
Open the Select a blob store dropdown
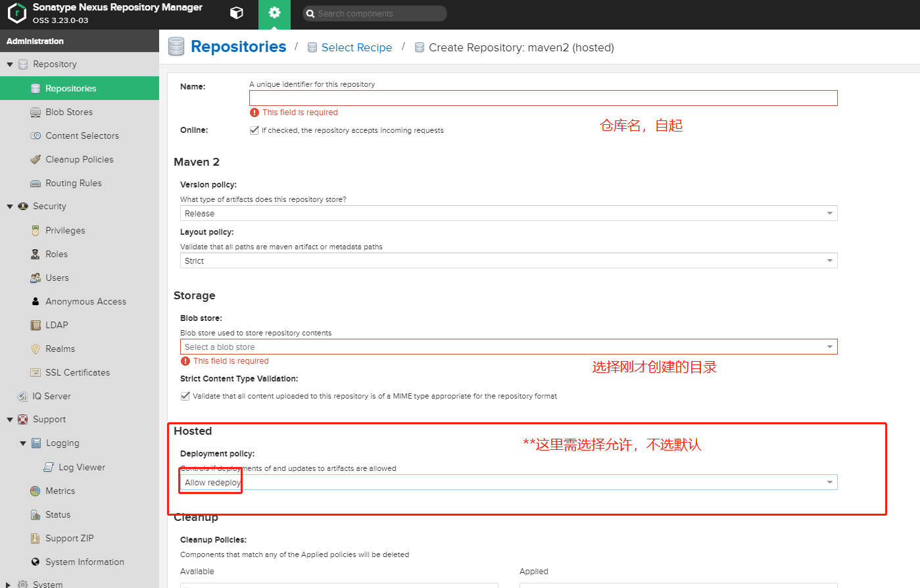click(508, 347)
